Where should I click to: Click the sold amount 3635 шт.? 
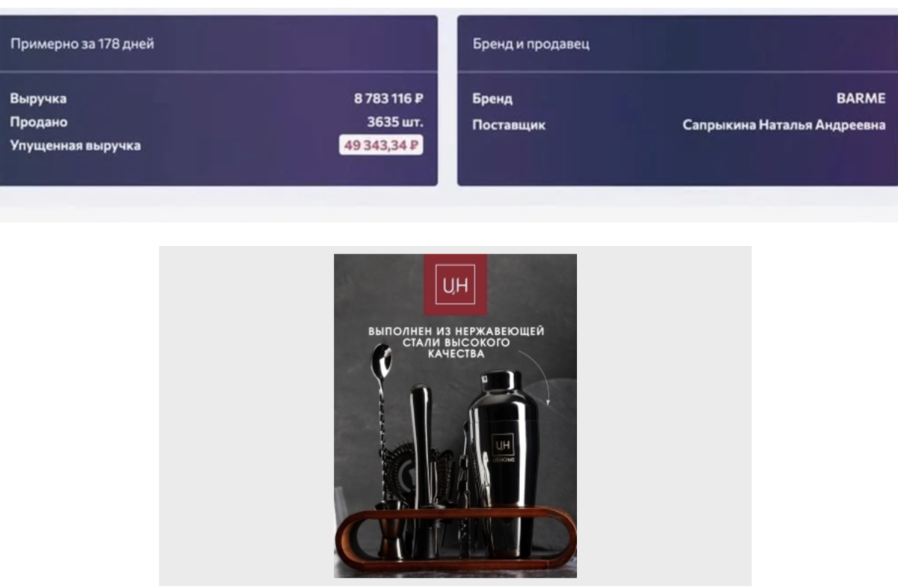394,122
